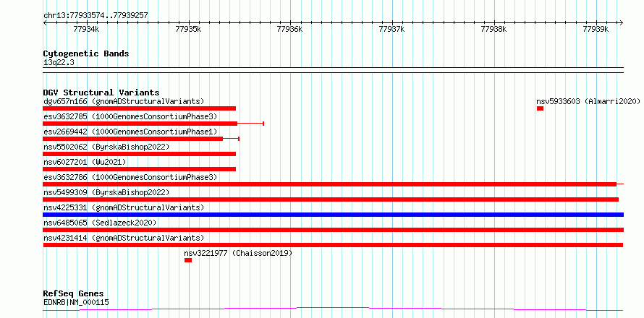
Task: Open the nsv6485065 (Sedlazeck2020) label
Action: (x=100, y=223)
